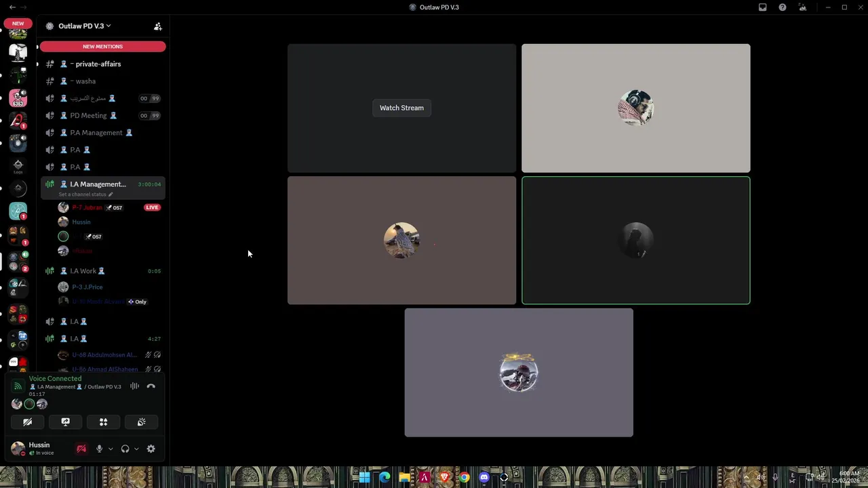The height and width of the screenshot is (488, 868).
Task: Start an activity
Action: point(104,422)
